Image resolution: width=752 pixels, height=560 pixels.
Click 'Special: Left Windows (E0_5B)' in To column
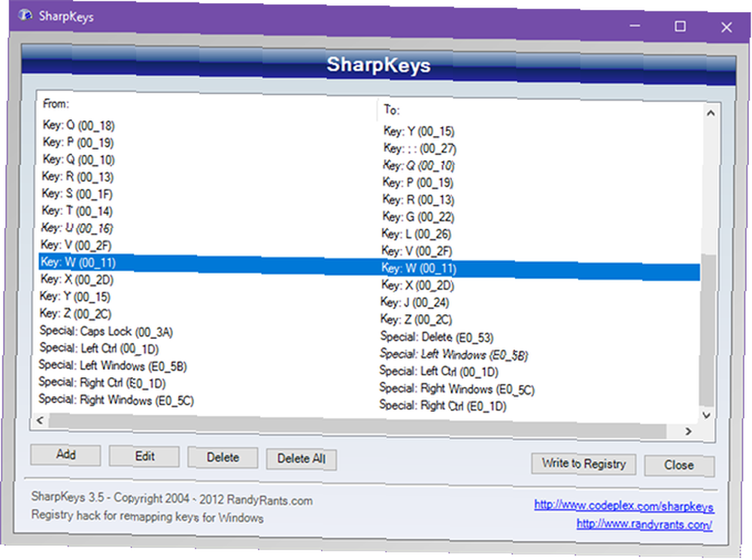coord(453,355)
